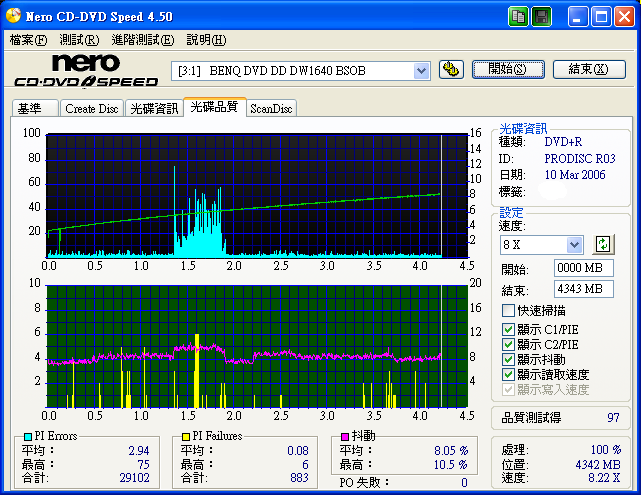Switch to the Create Disc tab
This screenshot has height=495, width=641.
pos(92,109)
